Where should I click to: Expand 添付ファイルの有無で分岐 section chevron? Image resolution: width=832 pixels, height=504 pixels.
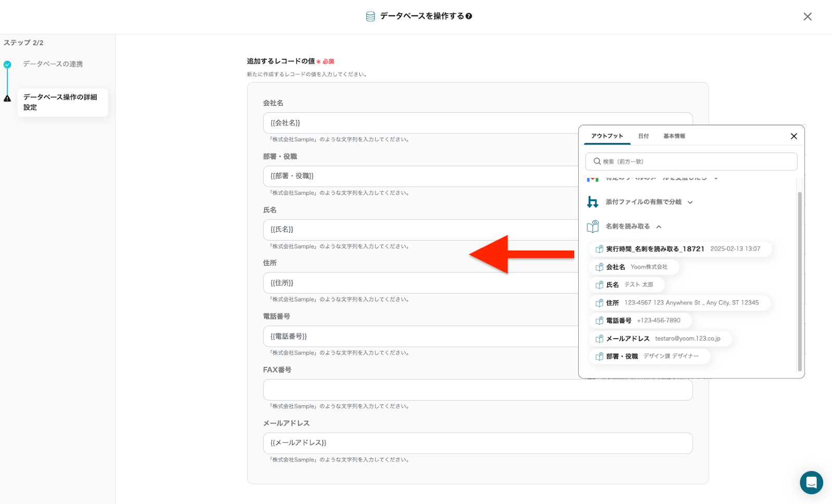[690, 203]
